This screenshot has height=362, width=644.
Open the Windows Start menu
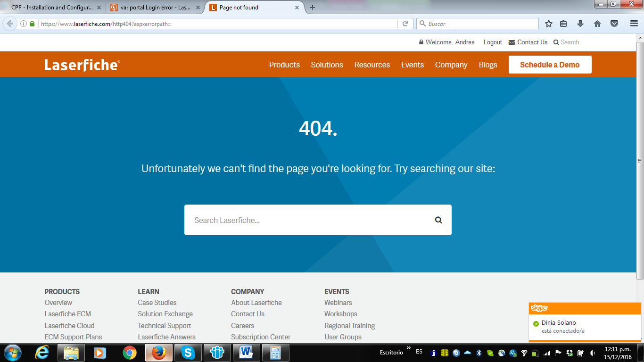(12, 352)
